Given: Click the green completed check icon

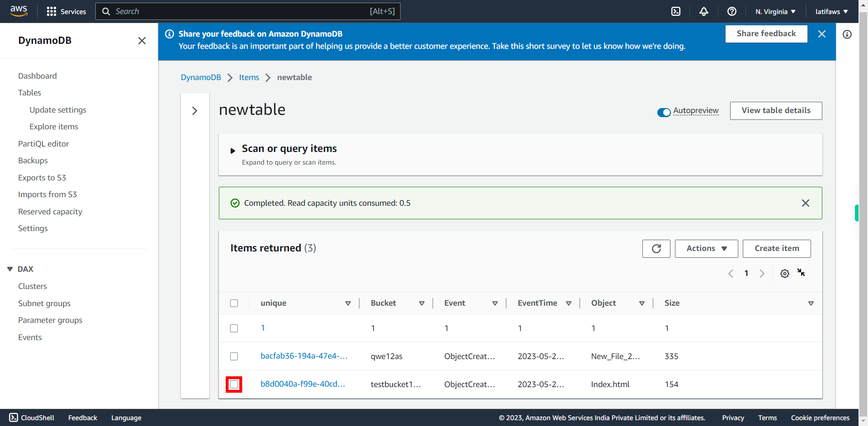Looking at the screenshot, I should click(235, 203).
